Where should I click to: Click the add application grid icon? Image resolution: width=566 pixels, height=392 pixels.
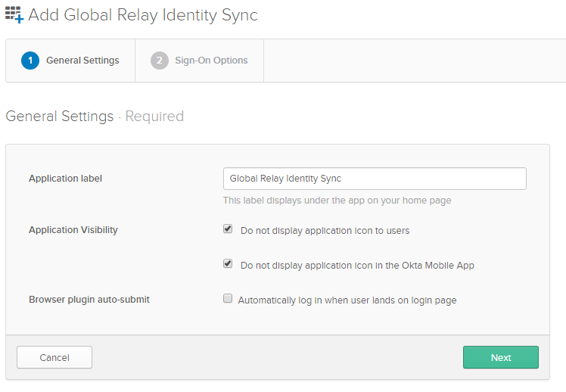coord(14,15)
